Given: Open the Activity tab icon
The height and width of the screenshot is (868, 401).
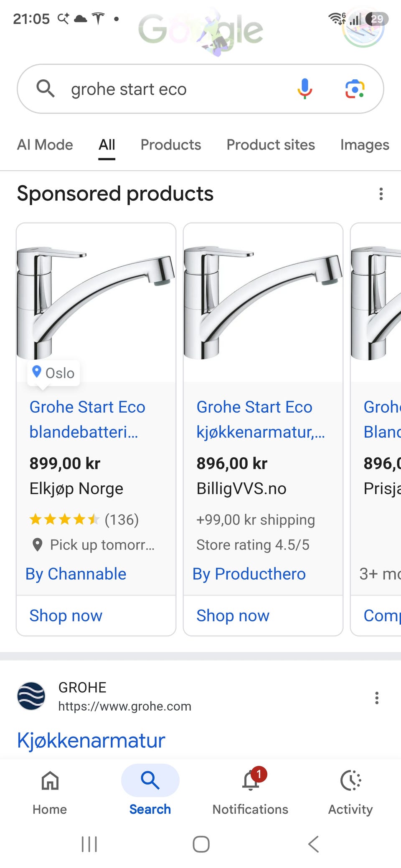Looking at the screenshot, I should 350,780.
